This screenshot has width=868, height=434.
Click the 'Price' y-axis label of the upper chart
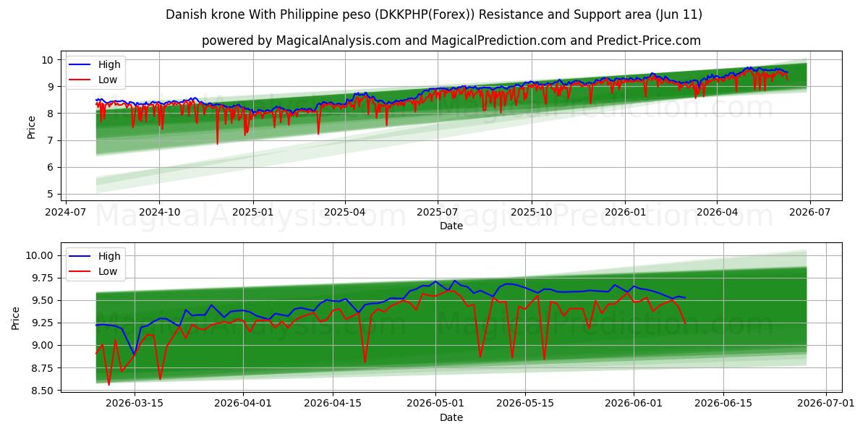31,127
